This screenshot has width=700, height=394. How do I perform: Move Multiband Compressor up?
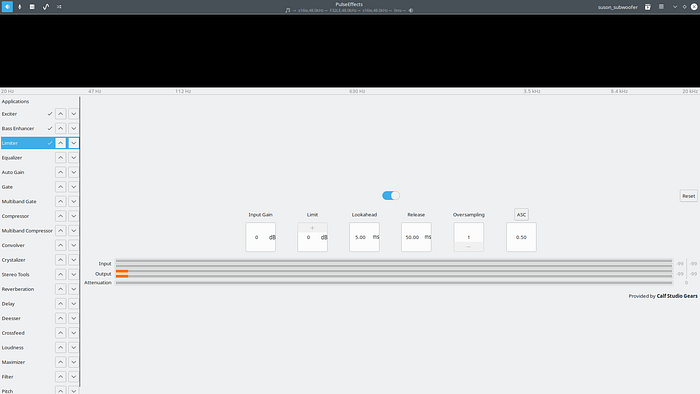click(x=61, y=231)
